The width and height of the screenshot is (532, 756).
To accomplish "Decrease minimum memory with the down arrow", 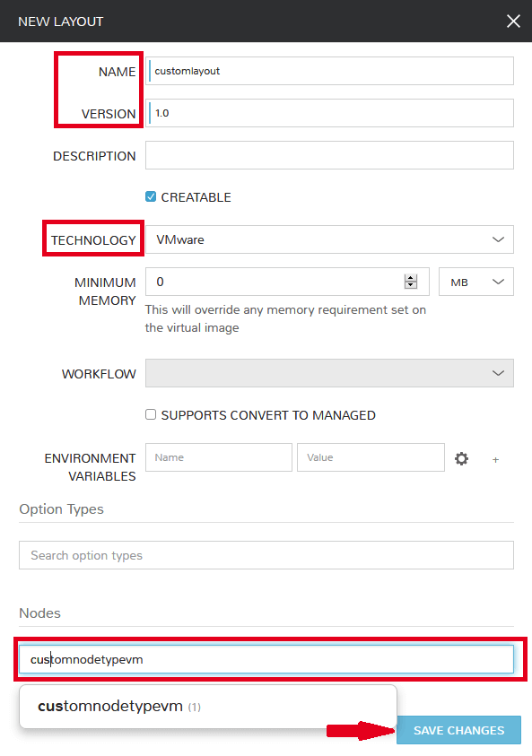I will point(411,285).
